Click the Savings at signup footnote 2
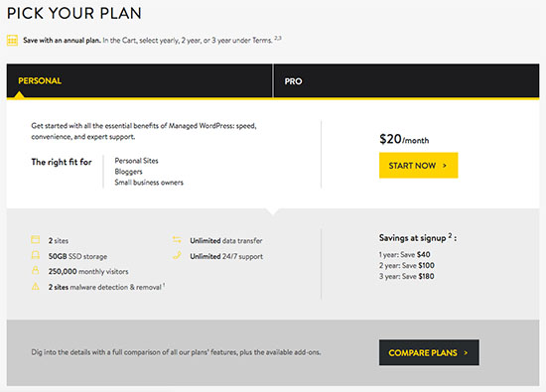 [x=450, y=235]
